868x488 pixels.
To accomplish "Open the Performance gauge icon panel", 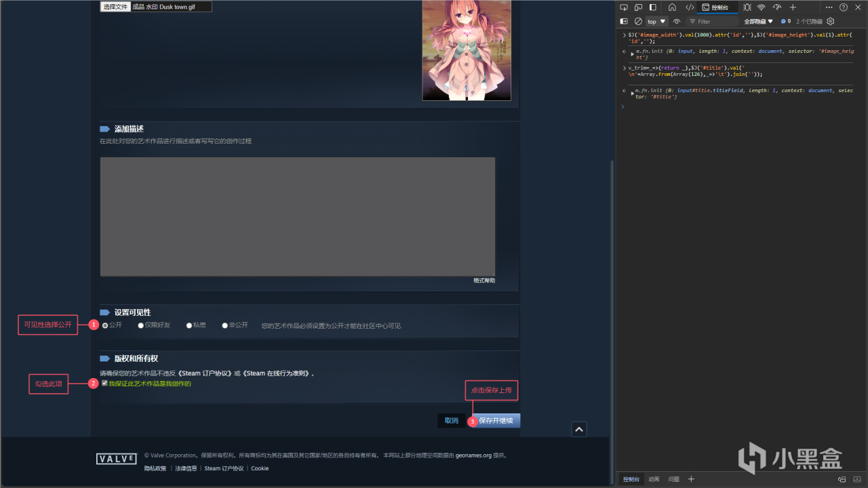I will 777,7.
